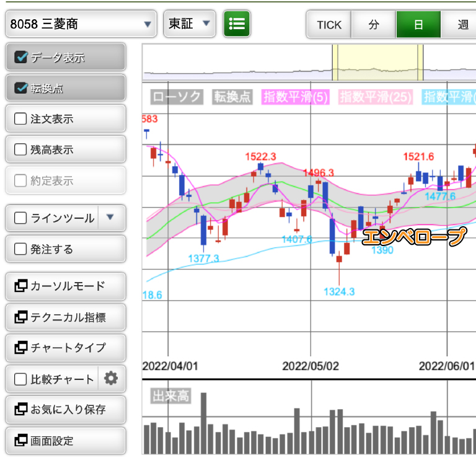
Task: Toggle 指数平滑(5) legend label
Action: click(x=296, y=97)
